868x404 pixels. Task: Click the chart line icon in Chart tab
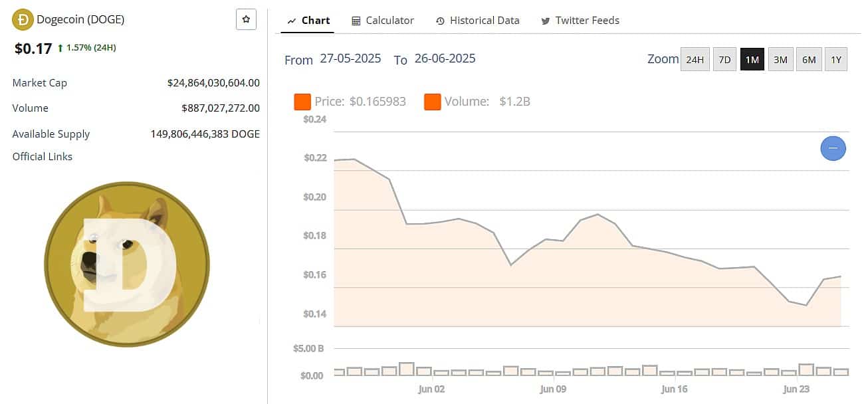pyautogui.click(x=291, y=21)
